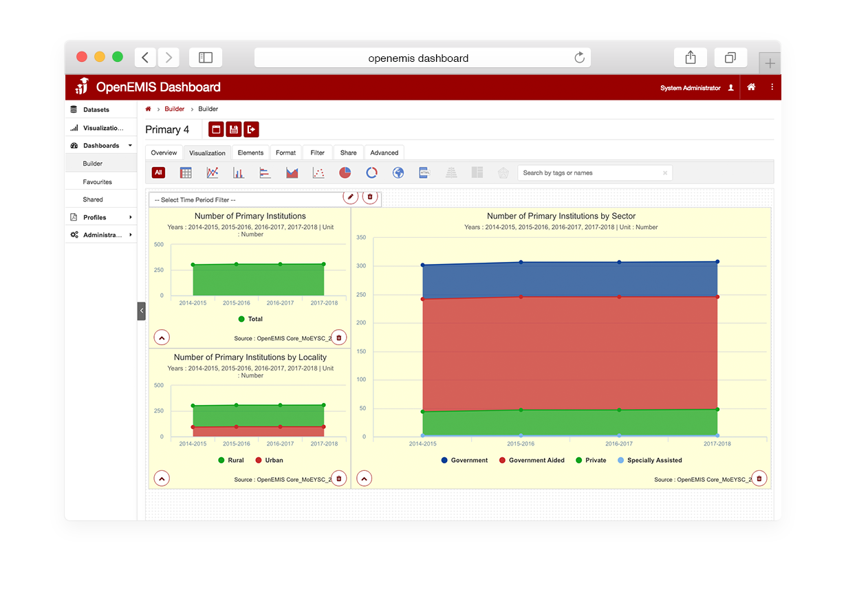Select the greyed pyramid chart icon
This screenshot has width=846, height=616.
click(x=451, y=173)
